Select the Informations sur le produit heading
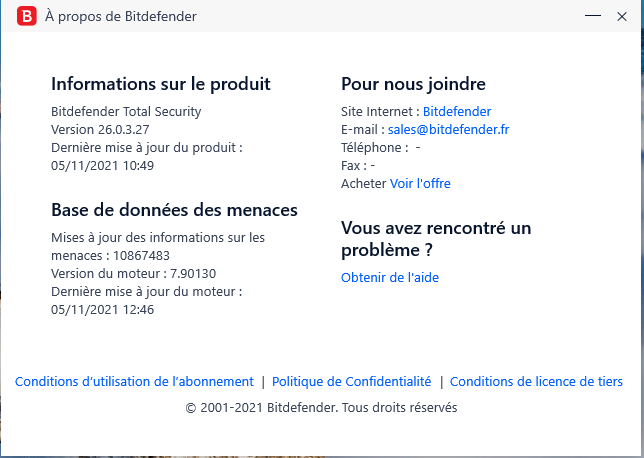 point(160,84)
